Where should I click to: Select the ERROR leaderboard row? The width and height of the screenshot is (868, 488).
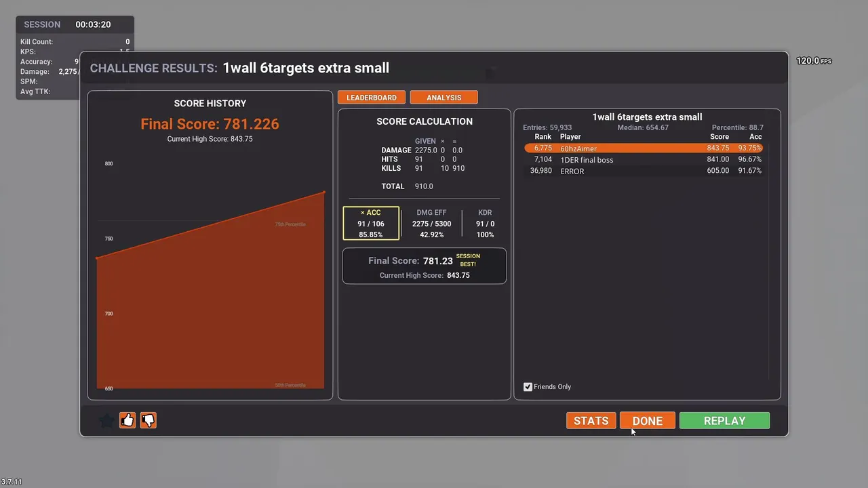point(644,171)
